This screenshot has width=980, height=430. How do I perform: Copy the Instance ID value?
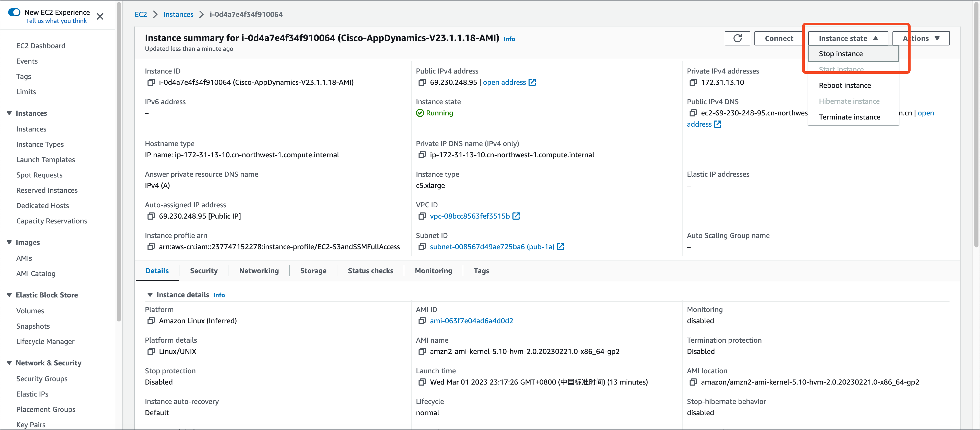(x=151, y=82)
